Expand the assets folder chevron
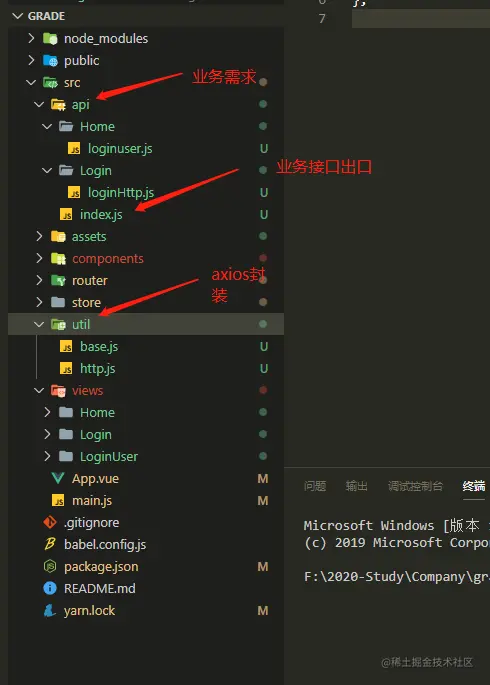 39,236
